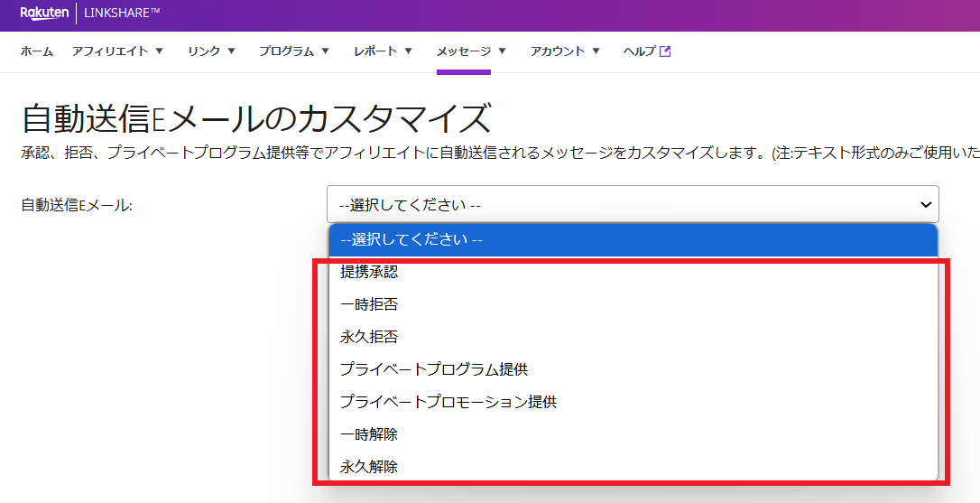The height and width of the screenshot is (503, 980).
Task: Select 永久解除 at the list bottom
Action: pos(369,467)
